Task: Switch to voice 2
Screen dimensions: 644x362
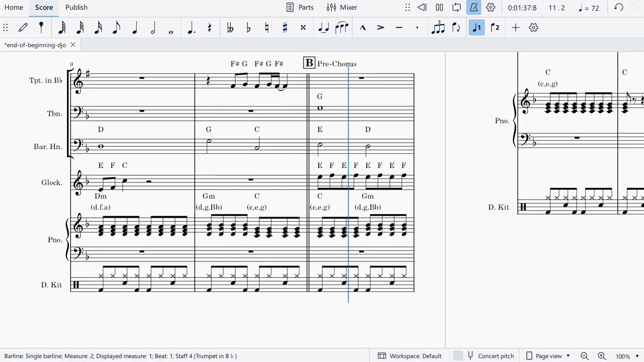Action: [495, 28]
